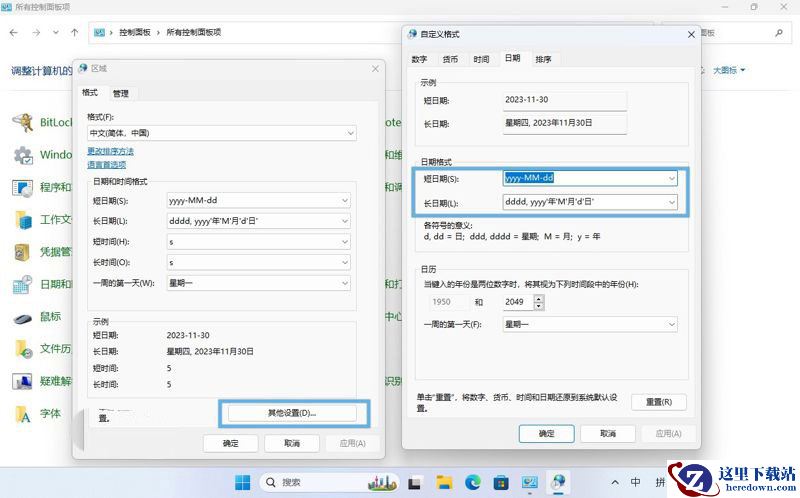800x498 pixels.
Task: Open the 日期和 date and time icon
Action: coord(23,284)
